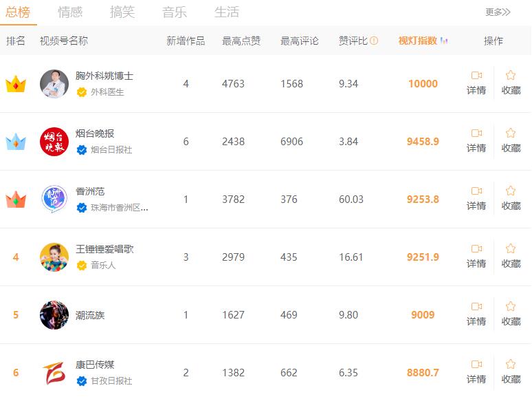Viewport: 532px width, 399px height.
Task: Click the blue verified badge under 烟台晚报
Action: 81,150
